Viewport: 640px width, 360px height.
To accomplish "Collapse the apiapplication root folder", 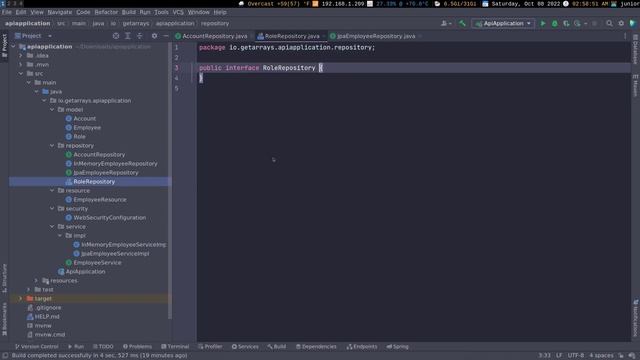I will pos(13,47).
